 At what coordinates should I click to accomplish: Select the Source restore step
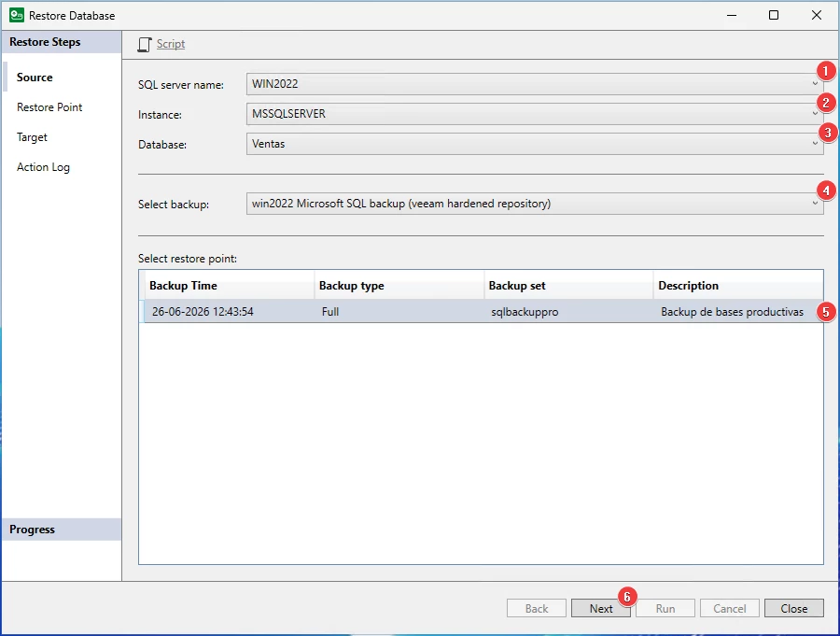click(x=35, y=78)
